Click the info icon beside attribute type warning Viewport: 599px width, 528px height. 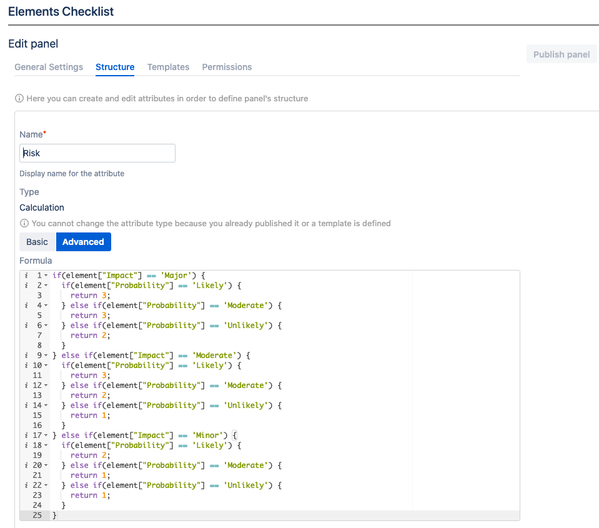(x=24, y=223)
